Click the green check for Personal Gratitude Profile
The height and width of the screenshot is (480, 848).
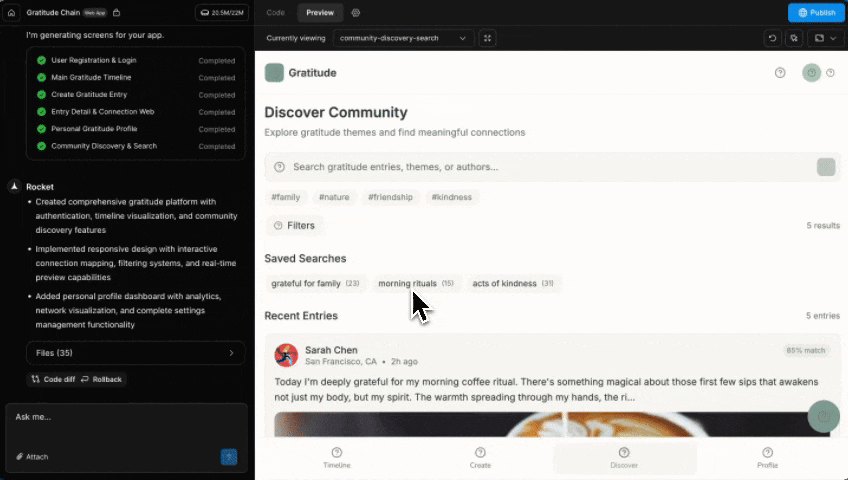[41, 129]
